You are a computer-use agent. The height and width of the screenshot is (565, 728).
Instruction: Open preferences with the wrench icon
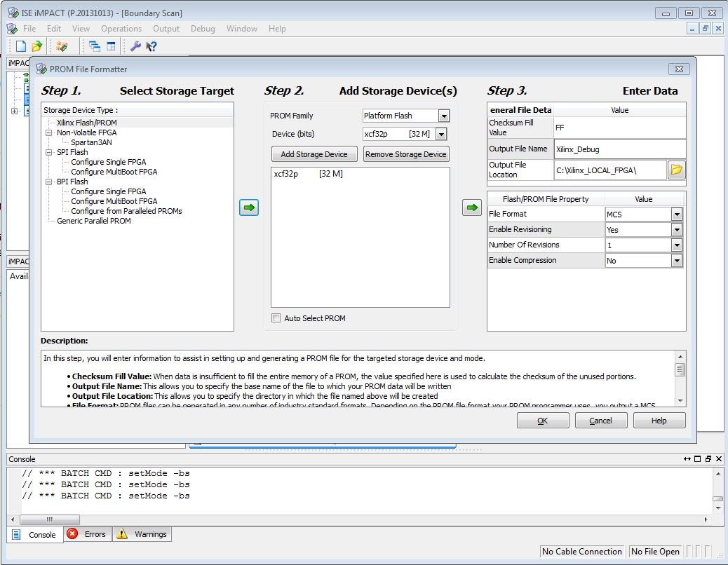135,46
